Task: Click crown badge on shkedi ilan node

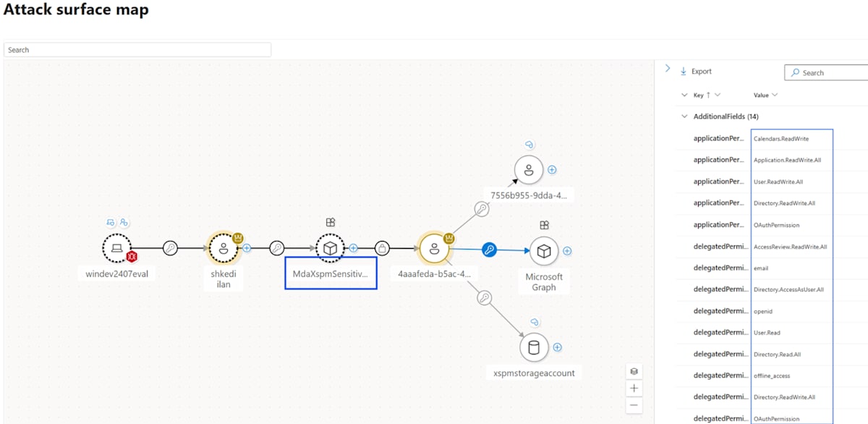Action: (238, 238)
